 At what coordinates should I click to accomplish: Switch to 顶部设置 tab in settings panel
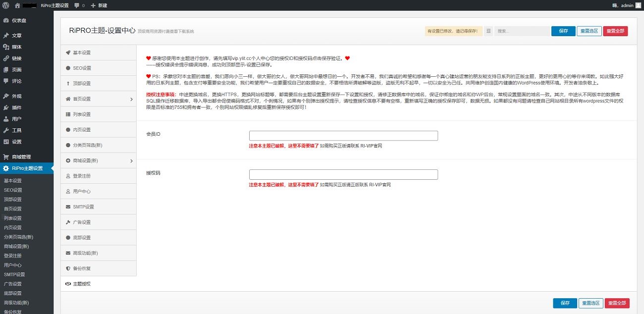[98, 83]
